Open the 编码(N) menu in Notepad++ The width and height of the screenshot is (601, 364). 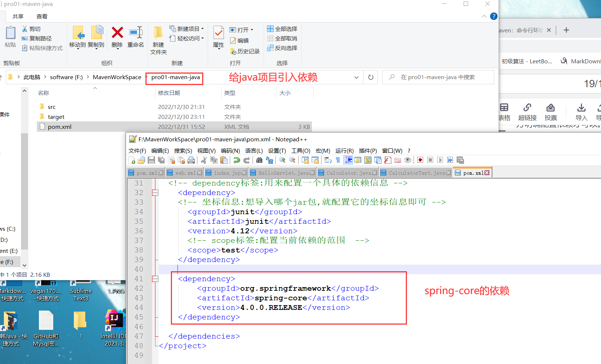pos(230,151)
